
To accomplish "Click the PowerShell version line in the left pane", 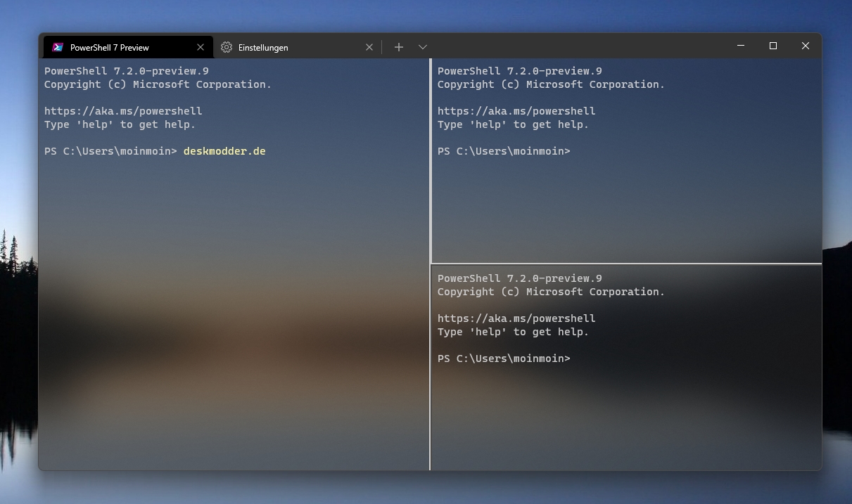I will pos(127,71).
